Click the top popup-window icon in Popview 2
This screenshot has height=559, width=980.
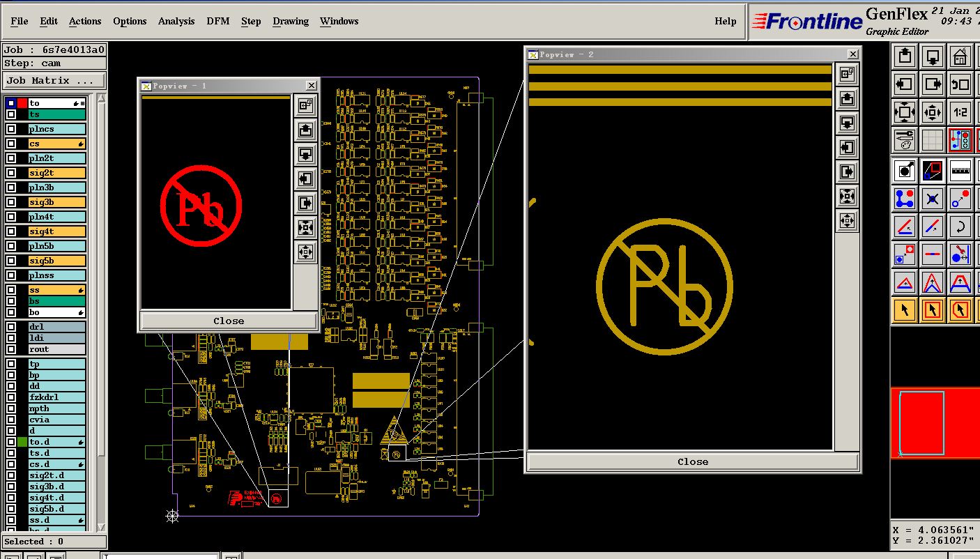point(847,74)
